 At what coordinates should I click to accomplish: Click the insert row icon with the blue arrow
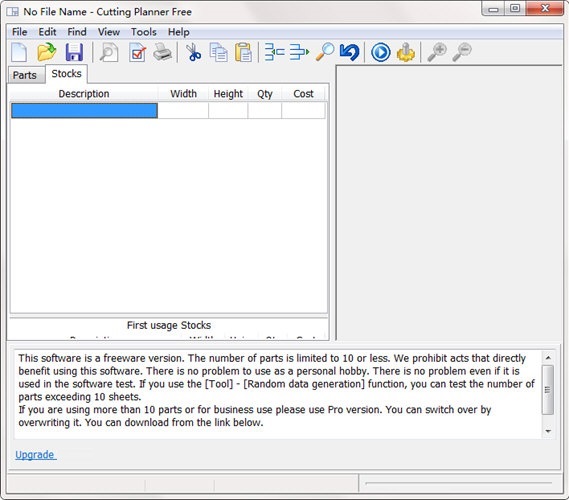coord(274,52)
